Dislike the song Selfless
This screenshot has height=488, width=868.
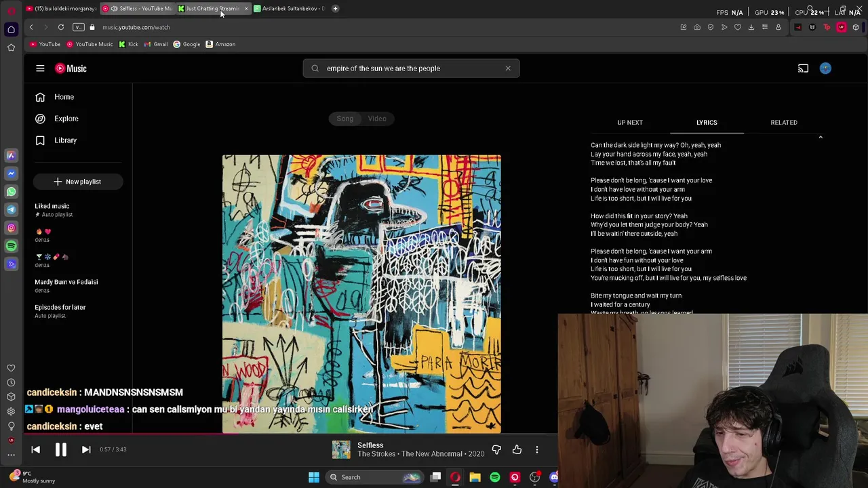pyautogui.click(x=496, y=449)
